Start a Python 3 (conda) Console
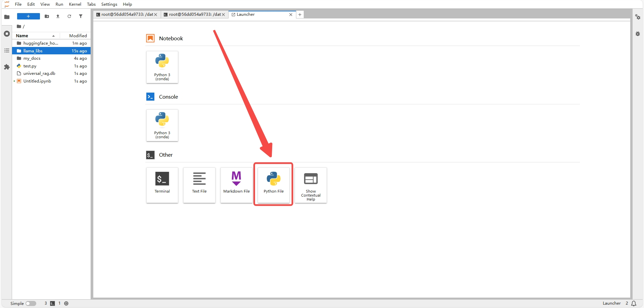The image size is (644, 308). [x=162, y=125]
